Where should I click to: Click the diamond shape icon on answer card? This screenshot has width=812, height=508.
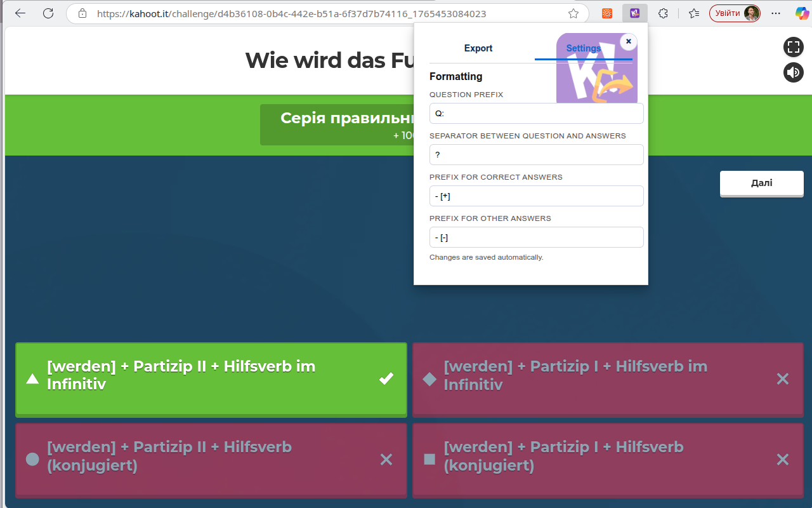429,379
